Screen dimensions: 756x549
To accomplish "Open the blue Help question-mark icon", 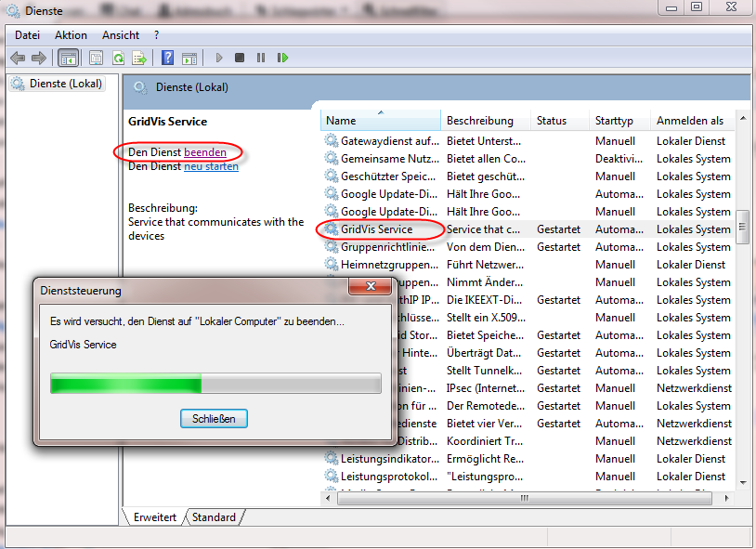I will pos(167,58).
